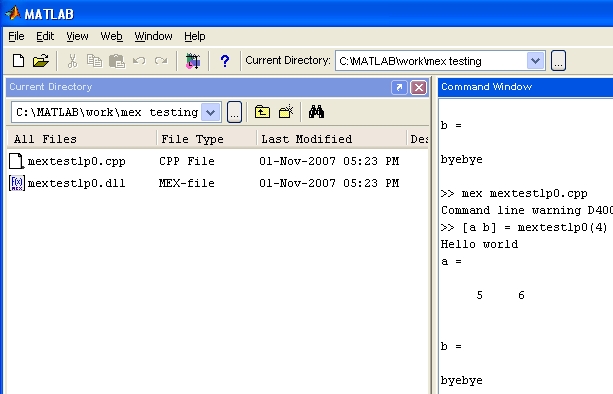The image size is (613, 394).
Task: Open the View menu
Action: click(x=77, y=36)
